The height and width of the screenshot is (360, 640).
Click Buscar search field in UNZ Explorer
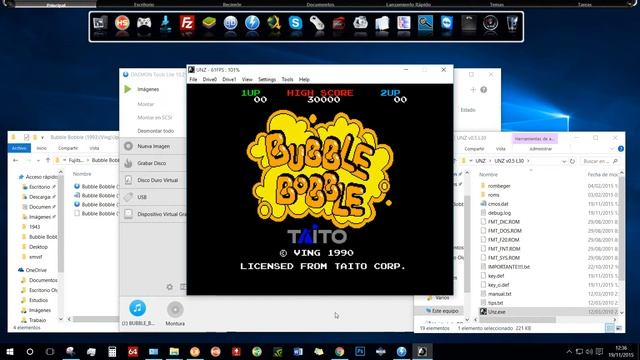(600, 161)
